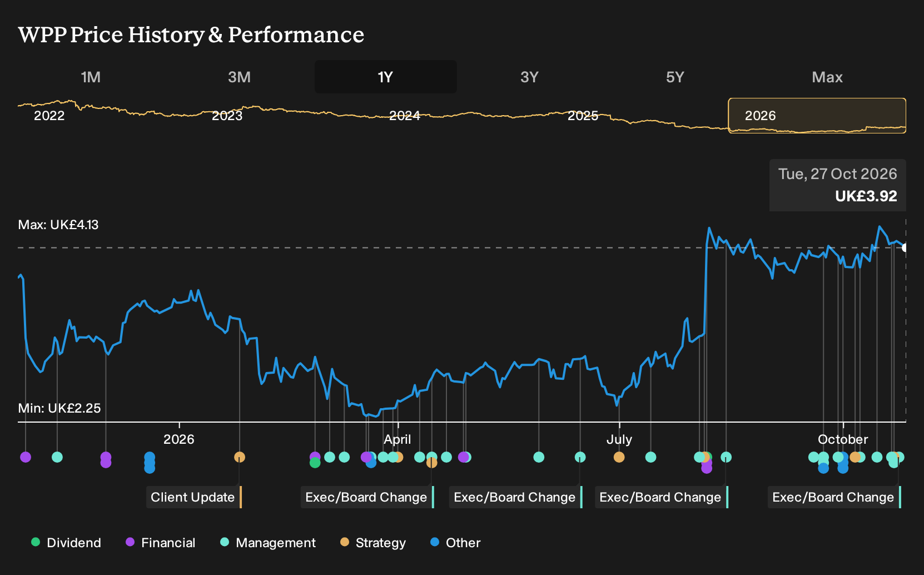Toggle the Dividend legend filter
This screenshot has height=575, width=924.
click(66, 543)
